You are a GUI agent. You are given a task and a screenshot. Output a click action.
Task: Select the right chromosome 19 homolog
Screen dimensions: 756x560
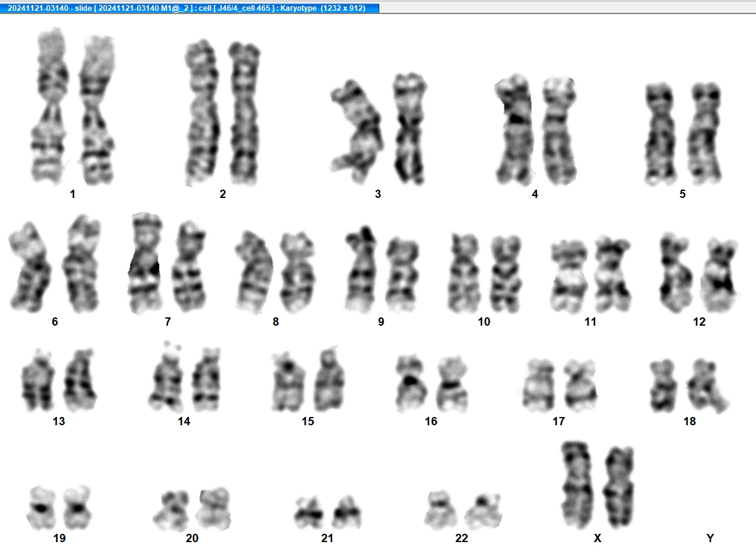(x=77, y=508)
